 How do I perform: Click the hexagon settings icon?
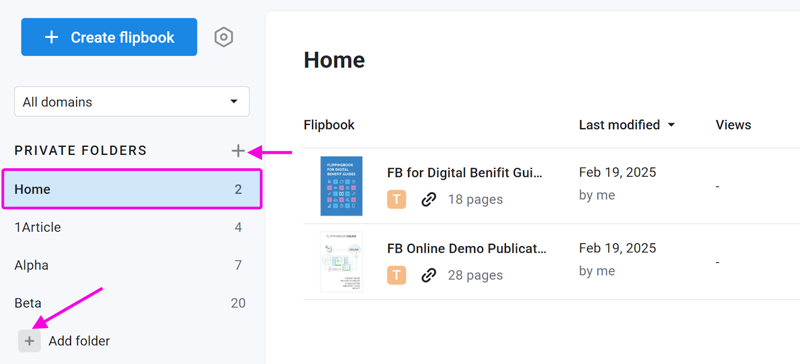223,37
